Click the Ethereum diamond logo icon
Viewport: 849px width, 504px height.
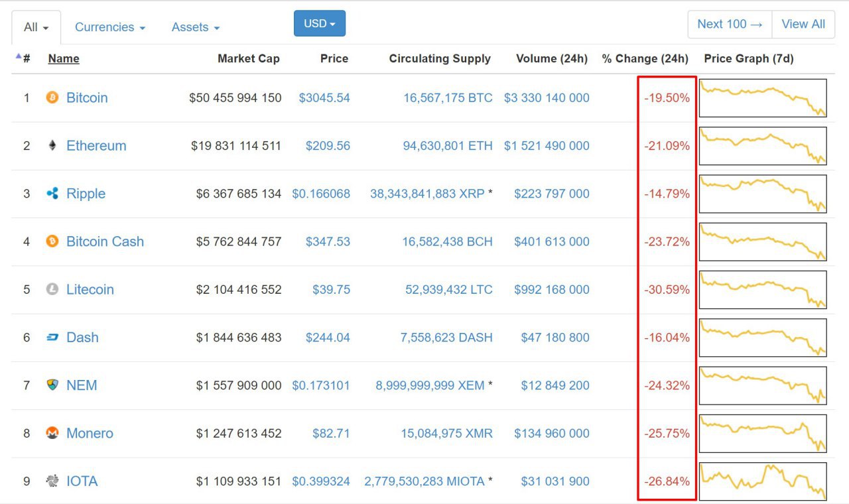tap(52, 145)
